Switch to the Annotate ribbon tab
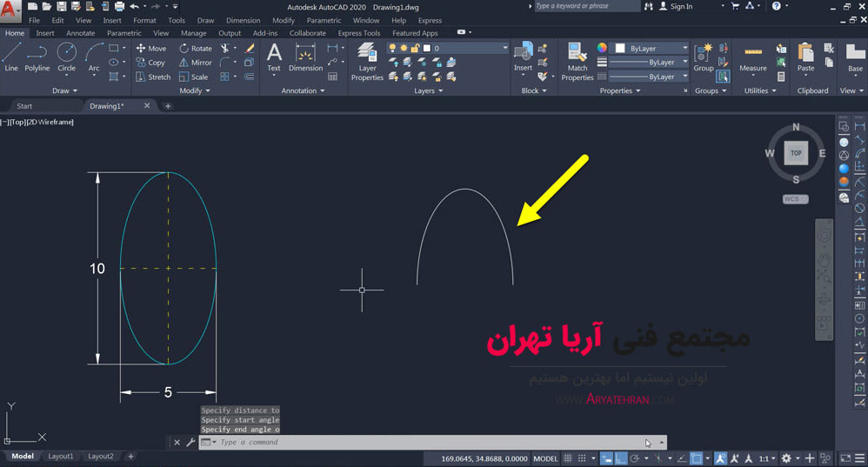This screenshot has height=467, width=868. pos(81,33)
